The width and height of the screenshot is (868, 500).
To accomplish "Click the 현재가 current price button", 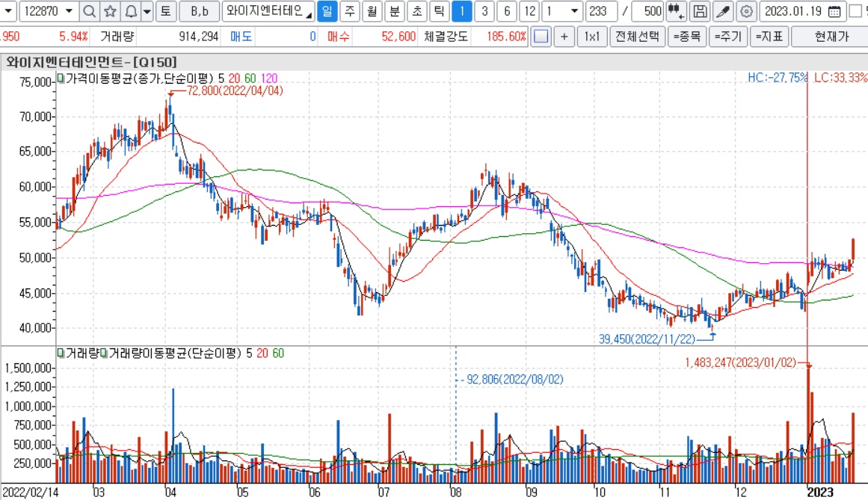I will (831, 37).
